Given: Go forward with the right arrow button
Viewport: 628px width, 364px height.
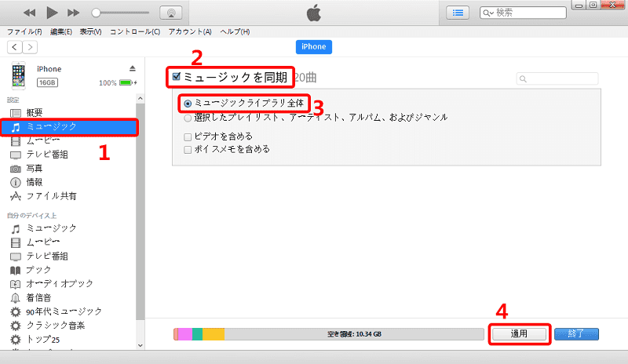Looking at the screenshot, I should (x=30, y=47).
